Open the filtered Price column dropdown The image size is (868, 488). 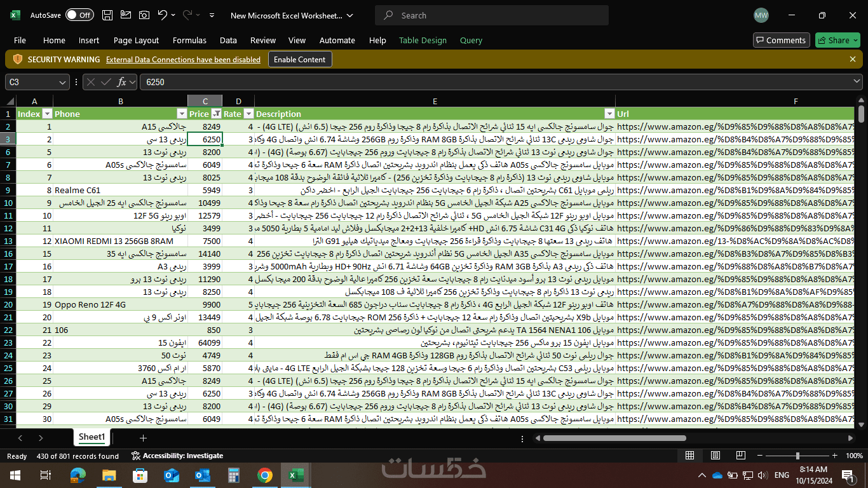pyautogui.click(x=216, y=114)
